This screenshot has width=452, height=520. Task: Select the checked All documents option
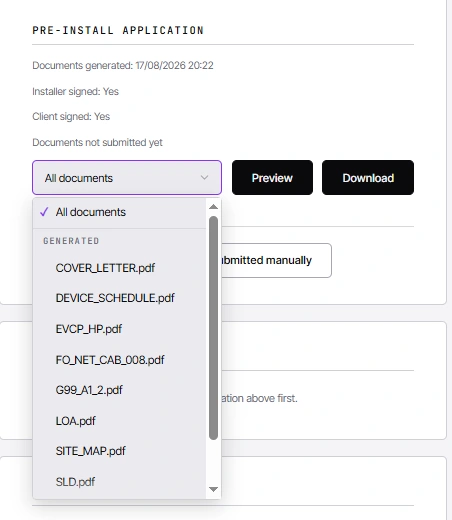[x=119, y=212]
